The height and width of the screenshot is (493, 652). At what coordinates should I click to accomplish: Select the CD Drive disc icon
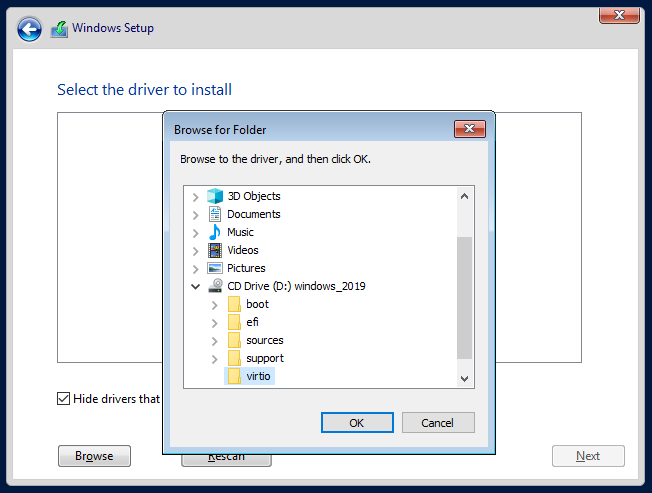coord(215,286)
